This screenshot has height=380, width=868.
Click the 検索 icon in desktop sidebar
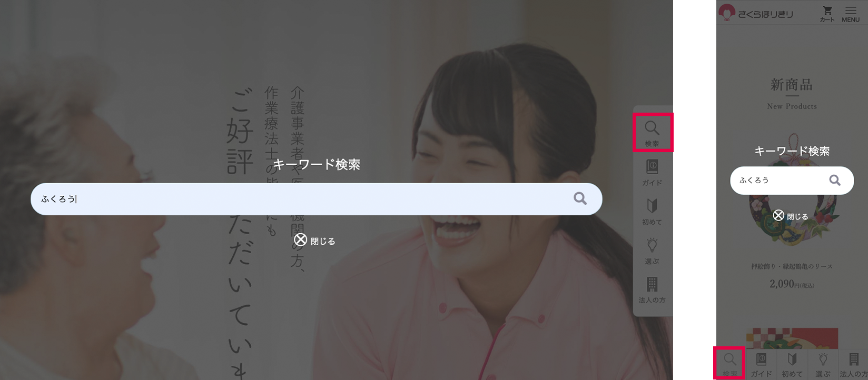tap(652, 133)
